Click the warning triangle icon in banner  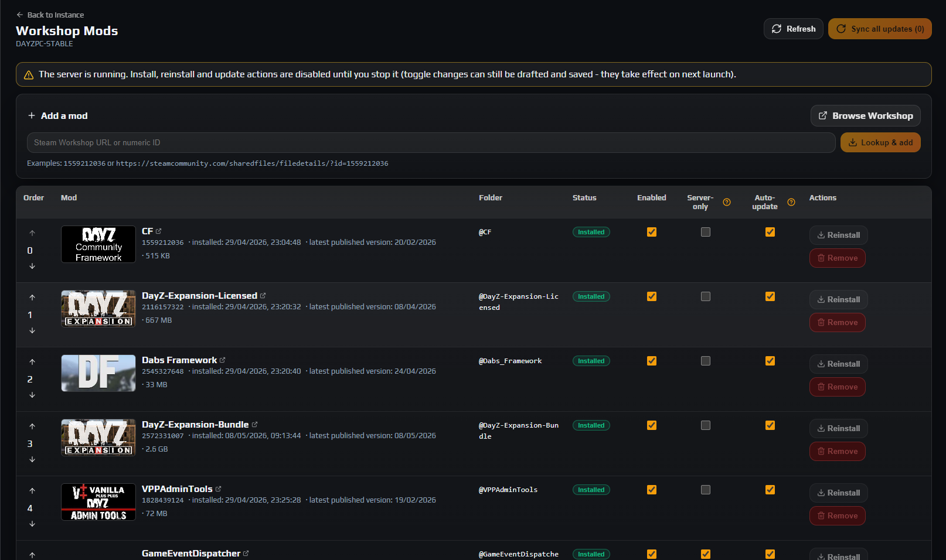(28, 75)
